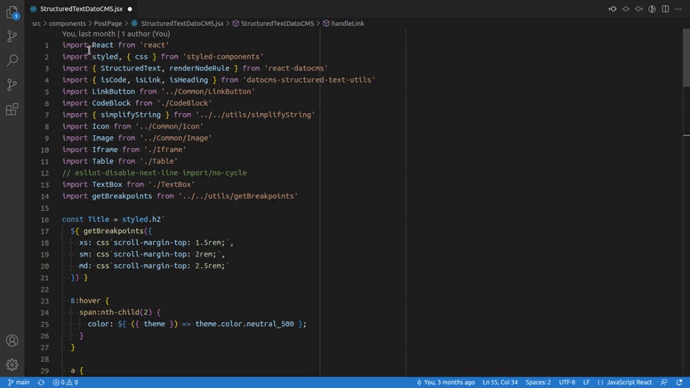Click line number 16 in the gutter

45,220
